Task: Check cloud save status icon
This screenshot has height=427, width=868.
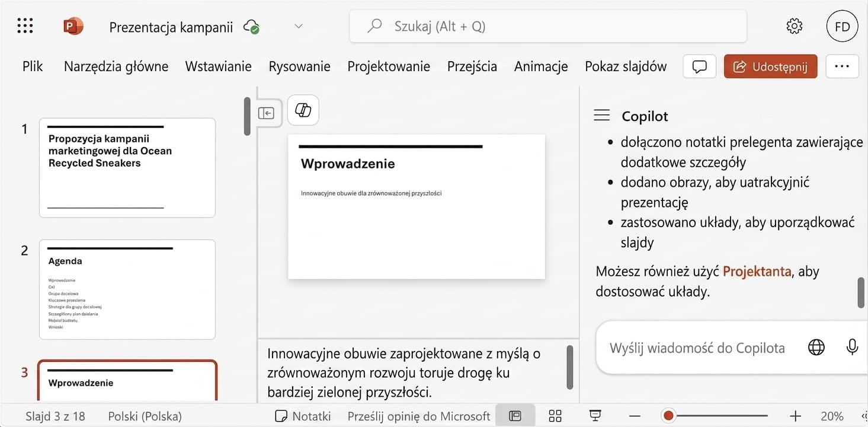Action: click(x=252, y=27)
